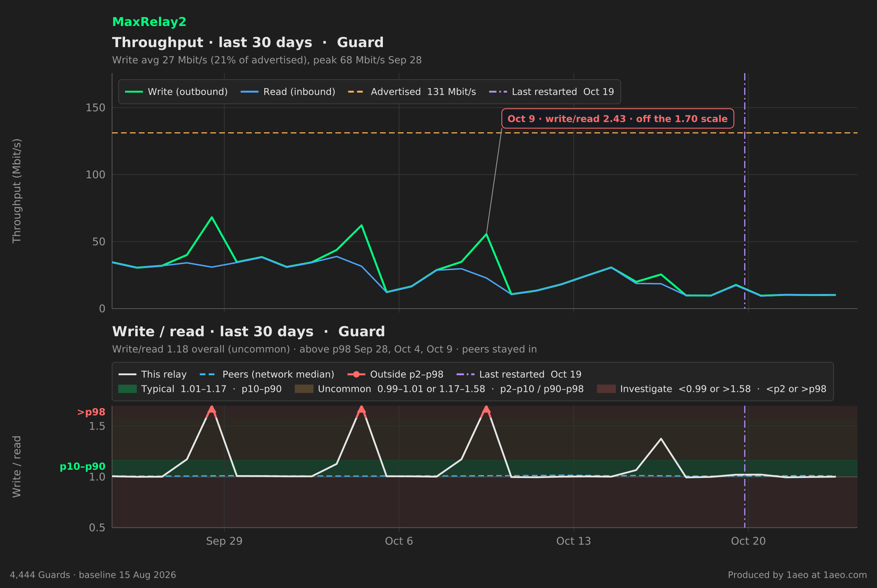Click the 'Sep 29' x-axis date label
This screenshot has height=588, width=877.
[x=224, y=541]
